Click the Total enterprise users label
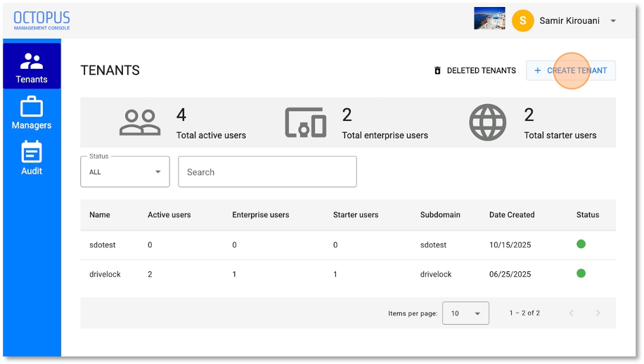This screenshot has height=364, width=644. tap(385, 136)
